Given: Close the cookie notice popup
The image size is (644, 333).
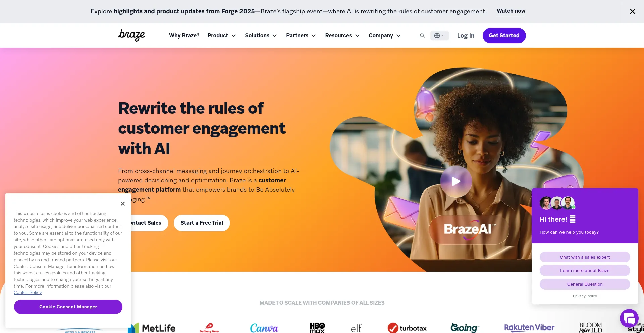Looking at the screenshot, I should coord(123,204).
